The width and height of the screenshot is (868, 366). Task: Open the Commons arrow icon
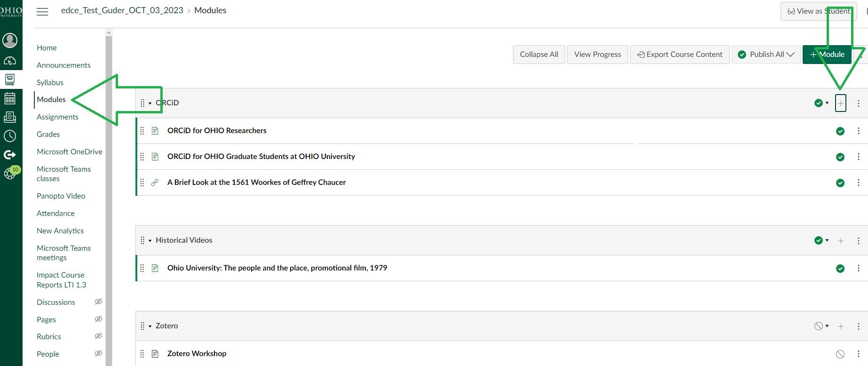click(10, 155)
